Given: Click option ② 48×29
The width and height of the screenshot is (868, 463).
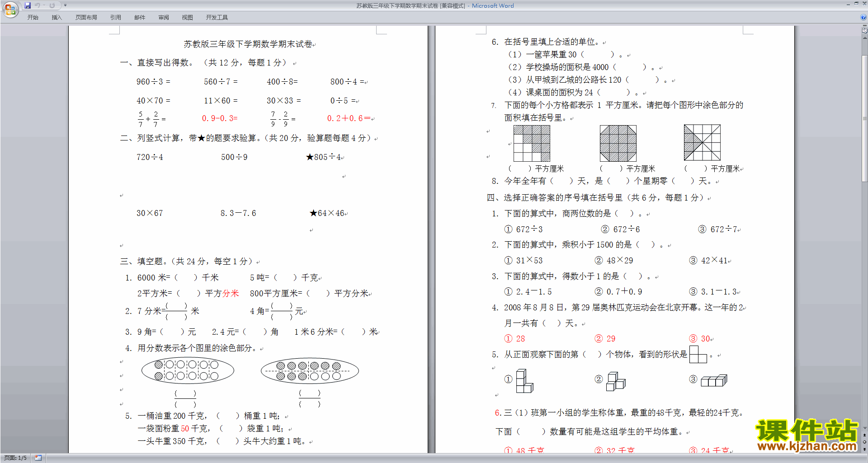Looking at the screenshot, I should 614,261.
